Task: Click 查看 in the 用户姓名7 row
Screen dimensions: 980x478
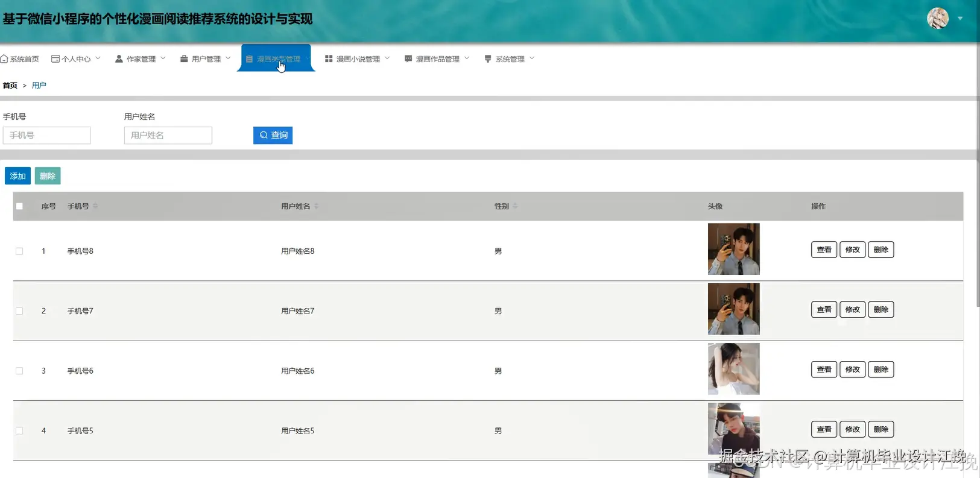Action: point(824,310)
